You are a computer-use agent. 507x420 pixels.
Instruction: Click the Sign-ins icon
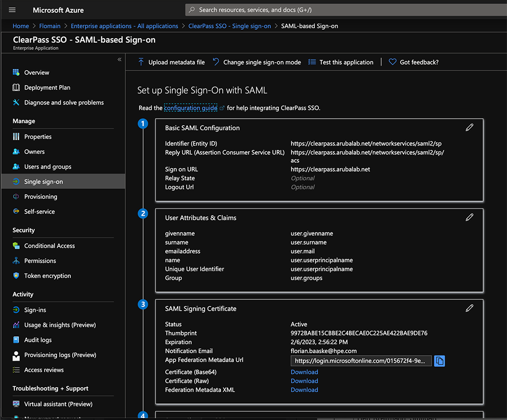click(x=16, y=310)
